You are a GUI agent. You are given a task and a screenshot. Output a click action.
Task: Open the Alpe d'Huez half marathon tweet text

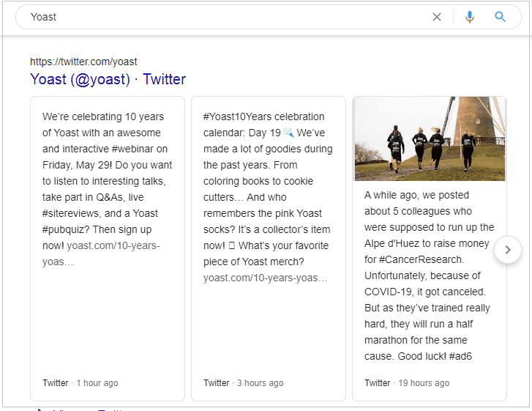pyautogui.click(x=430, y=275)
